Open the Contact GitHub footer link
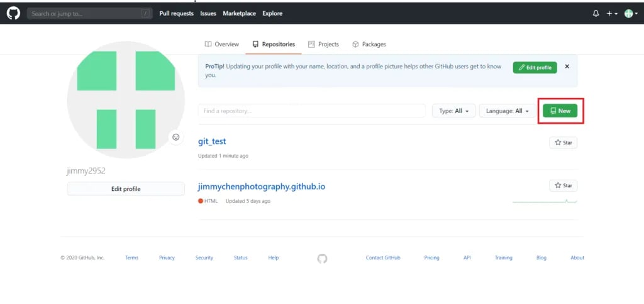 (383, 258)
